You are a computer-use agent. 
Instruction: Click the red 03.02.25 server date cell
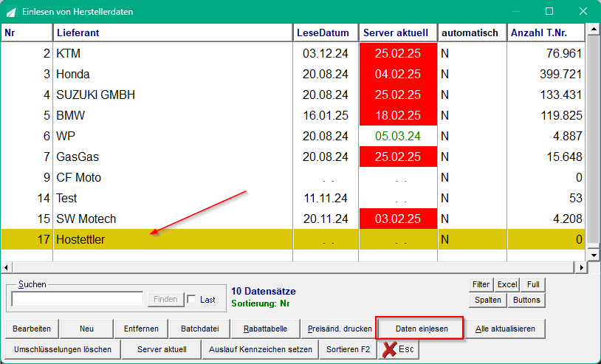tap(398, 219)
